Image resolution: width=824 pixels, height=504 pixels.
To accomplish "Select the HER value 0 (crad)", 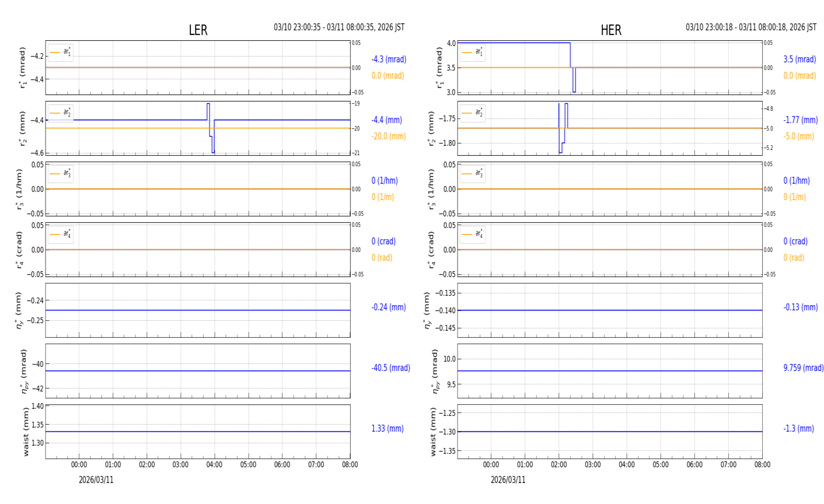I will pos(795,242).
